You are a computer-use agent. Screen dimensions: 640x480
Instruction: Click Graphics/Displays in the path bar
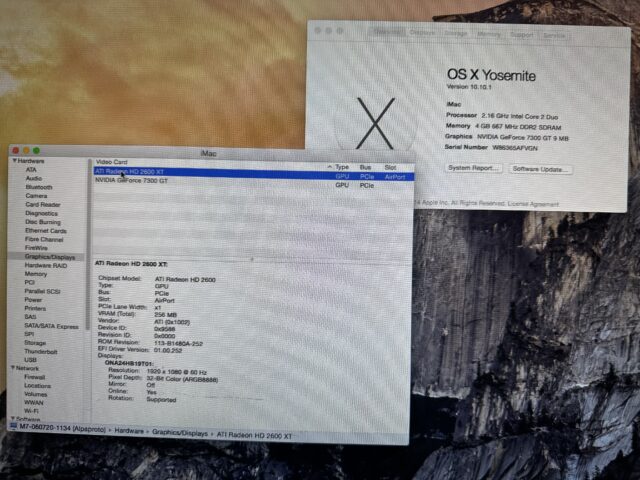point(180,433)
